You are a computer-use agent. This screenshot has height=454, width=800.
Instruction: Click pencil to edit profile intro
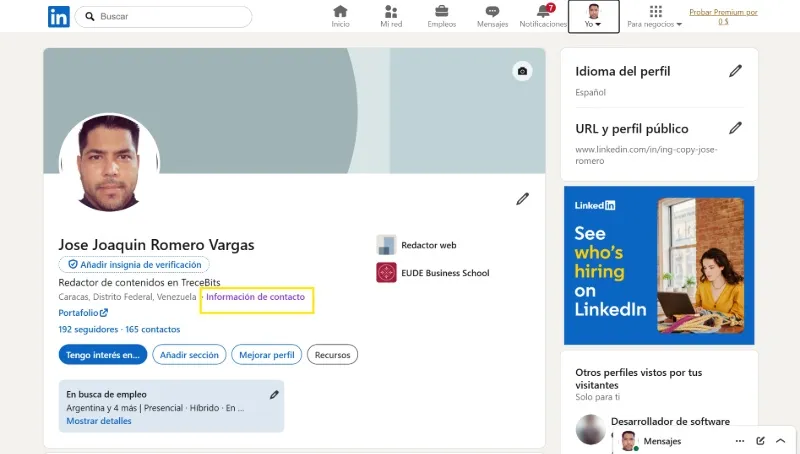tap(522, 199)
